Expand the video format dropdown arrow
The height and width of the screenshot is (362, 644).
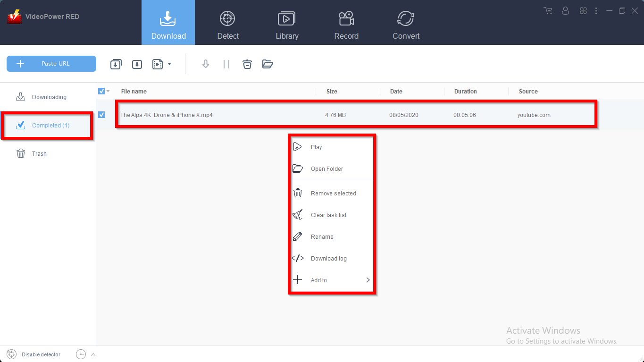click(169, 64)
